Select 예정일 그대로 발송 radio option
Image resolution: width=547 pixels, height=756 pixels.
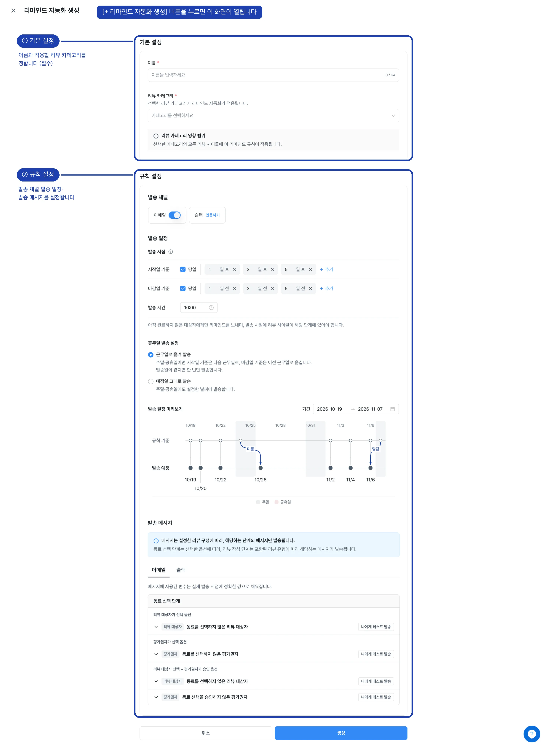[151, 382]
